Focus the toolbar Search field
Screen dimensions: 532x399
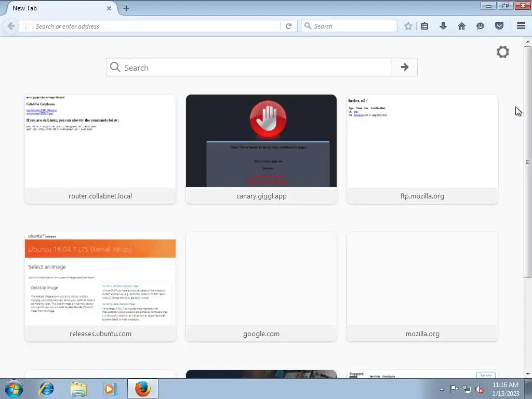point(349,26)
